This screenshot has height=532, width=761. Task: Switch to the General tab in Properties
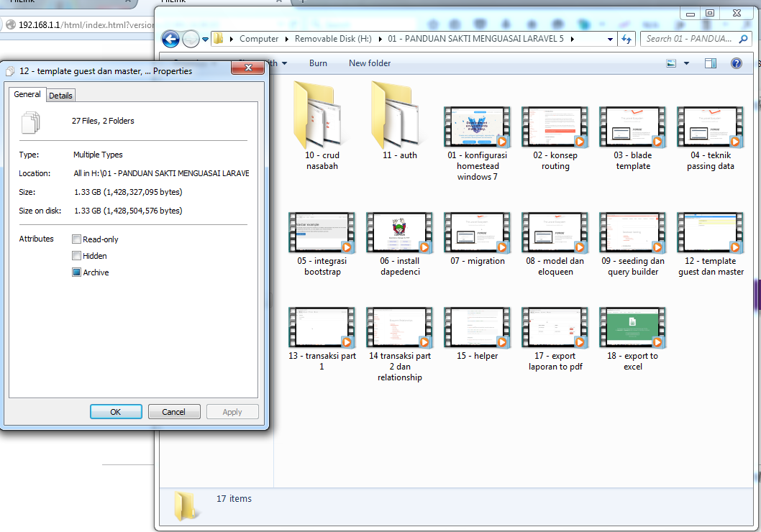click(27, 94)
